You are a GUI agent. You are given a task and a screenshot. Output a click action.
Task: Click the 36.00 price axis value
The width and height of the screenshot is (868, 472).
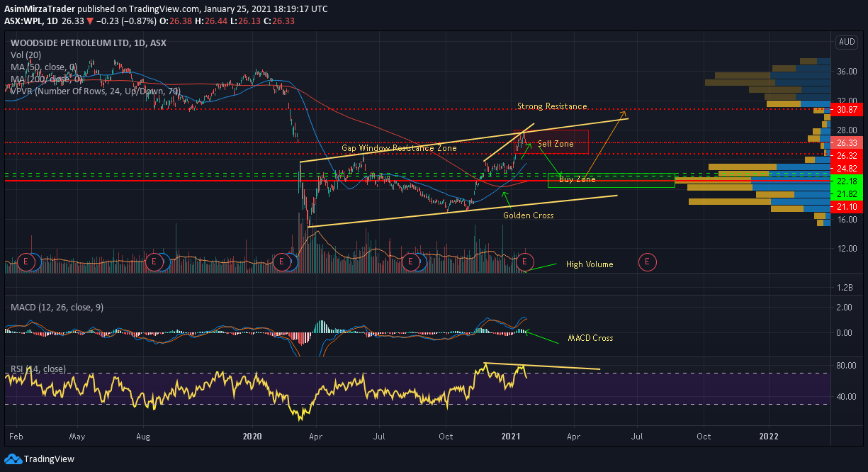pyautogui.click(x=847, y=72)
